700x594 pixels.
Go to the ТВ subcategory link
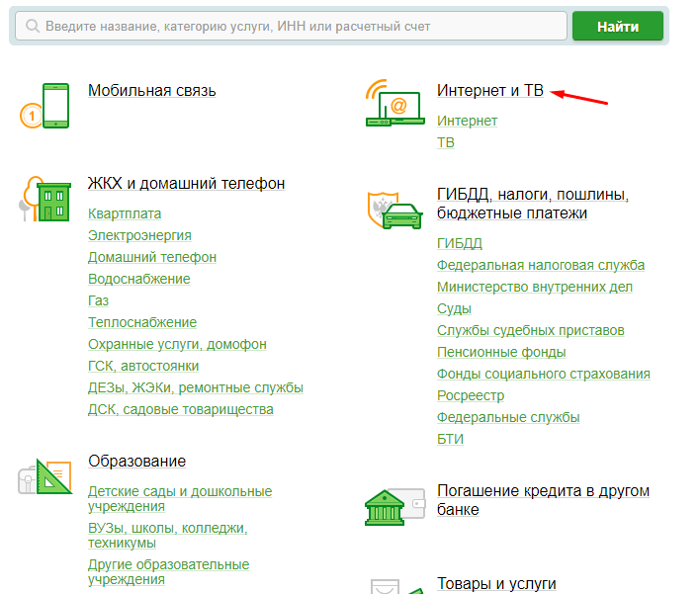(x=446, y=142)
